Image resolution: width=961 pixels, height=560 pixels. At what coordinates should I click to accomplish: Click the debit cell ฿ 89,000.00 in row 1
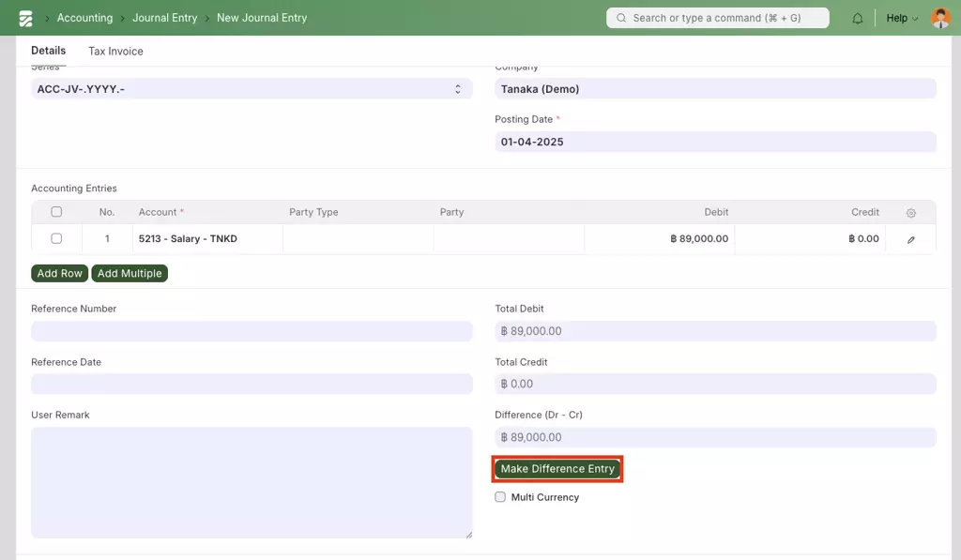(659, 239)
